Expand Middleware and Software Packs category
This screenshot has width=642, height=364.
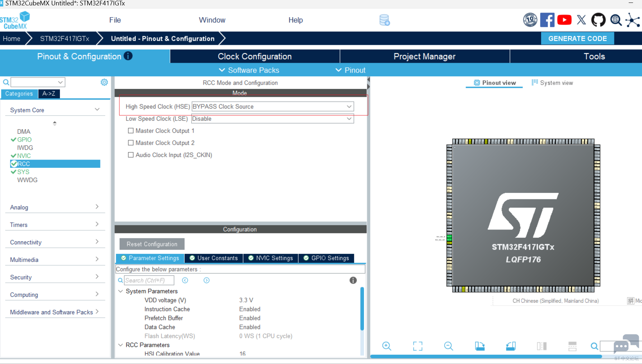[97, 312]
